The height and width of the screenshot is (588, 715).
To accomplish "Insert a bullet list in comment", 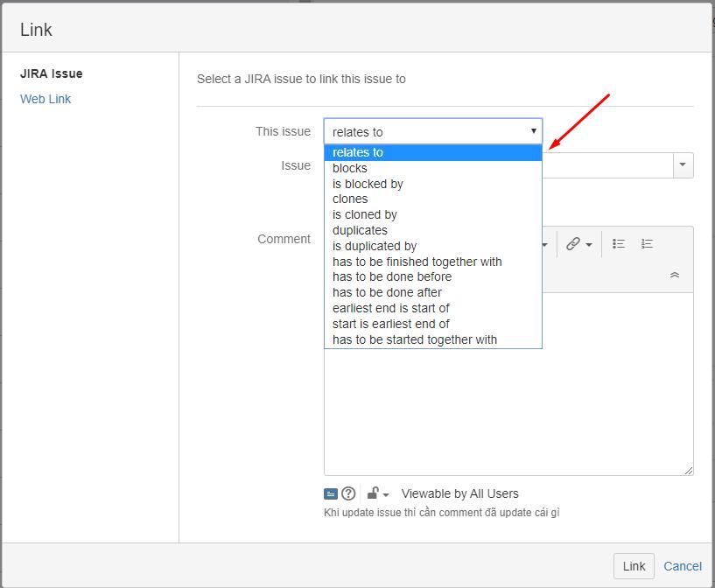I will click(619, 244).
